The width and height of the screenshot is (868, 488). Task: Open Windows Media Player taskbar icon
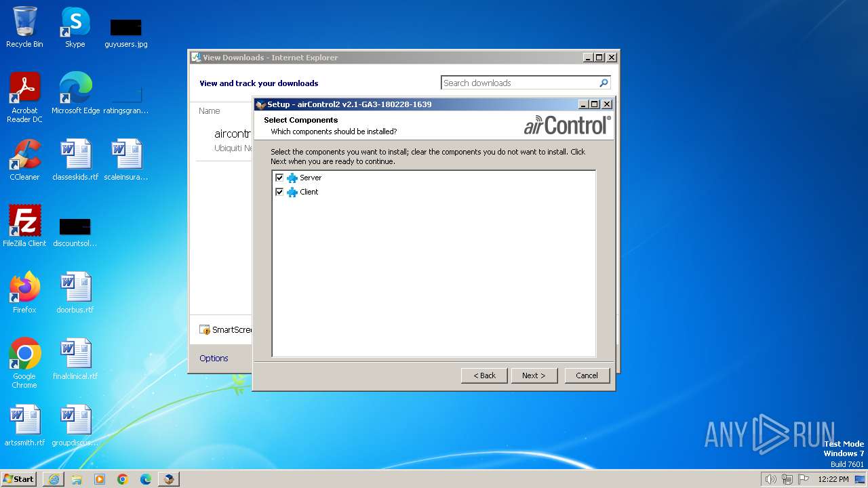(x=100, y=479)
